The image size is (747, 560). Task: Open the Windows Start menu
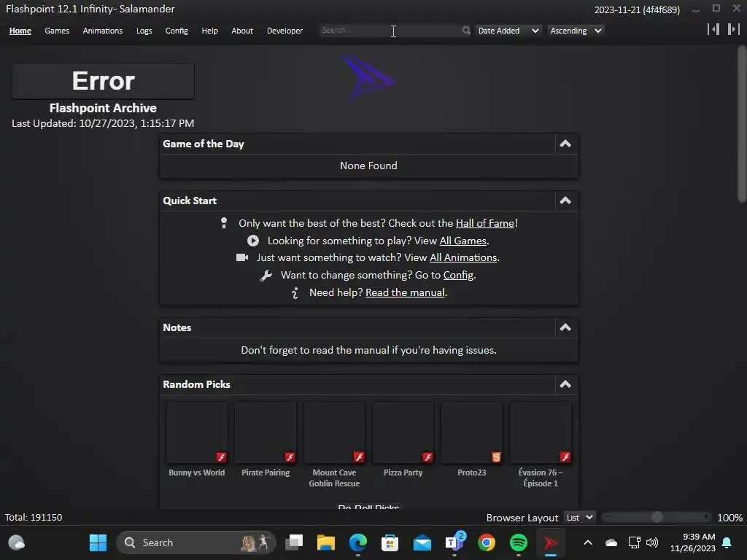pos(98,542)
